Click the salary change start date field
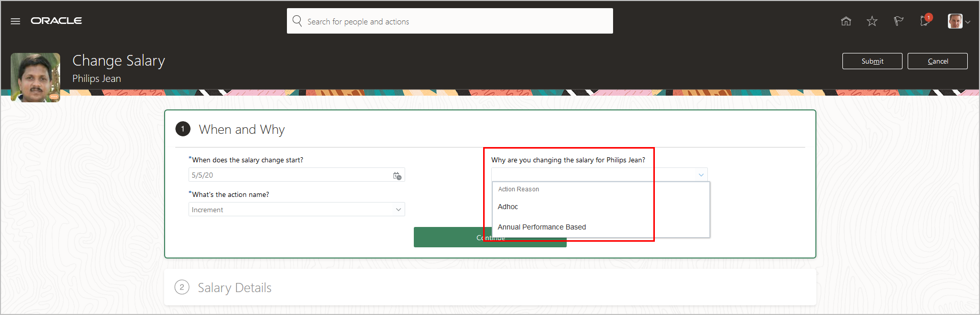 288,175
